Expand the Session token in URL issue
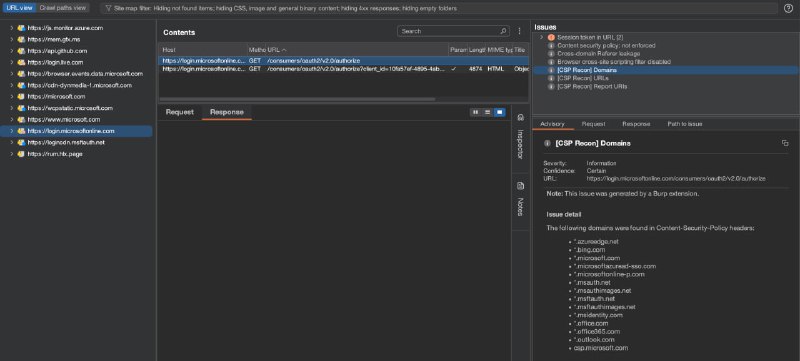This screenshot has height=361, width=800. tap(541, 38)
